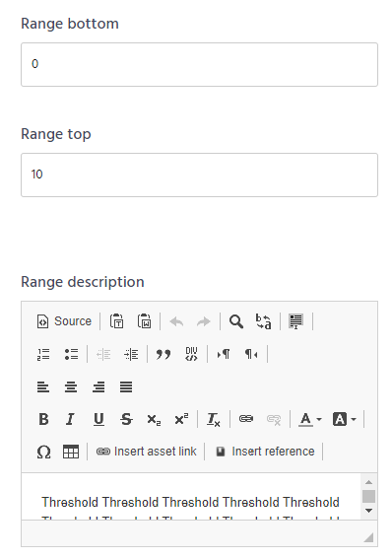
Task: Decrease indent icon
Action: click(x=103, y=354)
